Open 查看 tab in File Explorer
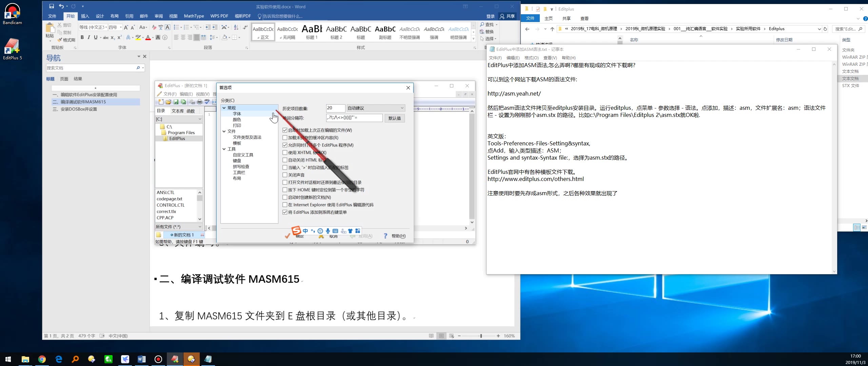The width and height of the screenshot is (868, 366). (585, 18)
